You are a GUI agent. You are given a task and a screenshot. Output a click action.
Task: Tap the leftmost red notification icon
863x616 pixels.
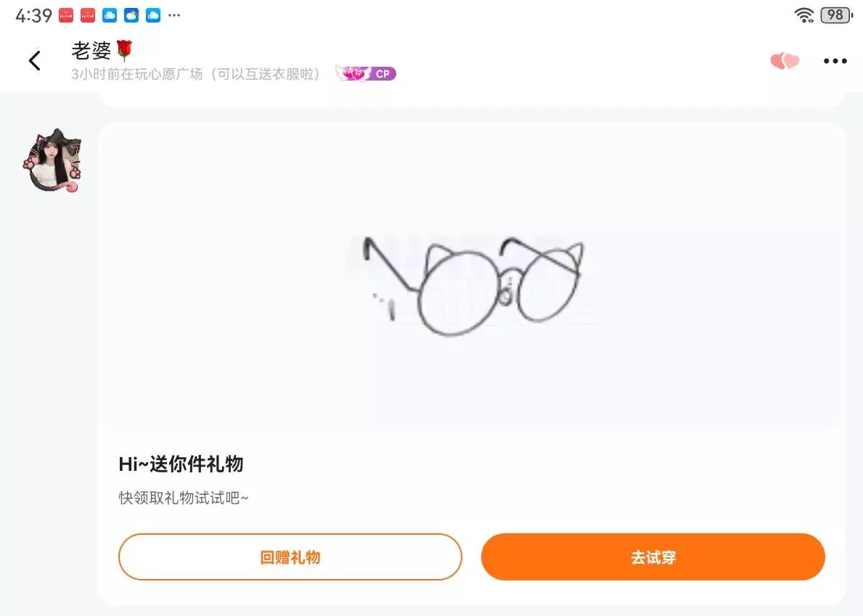point(66,15)
